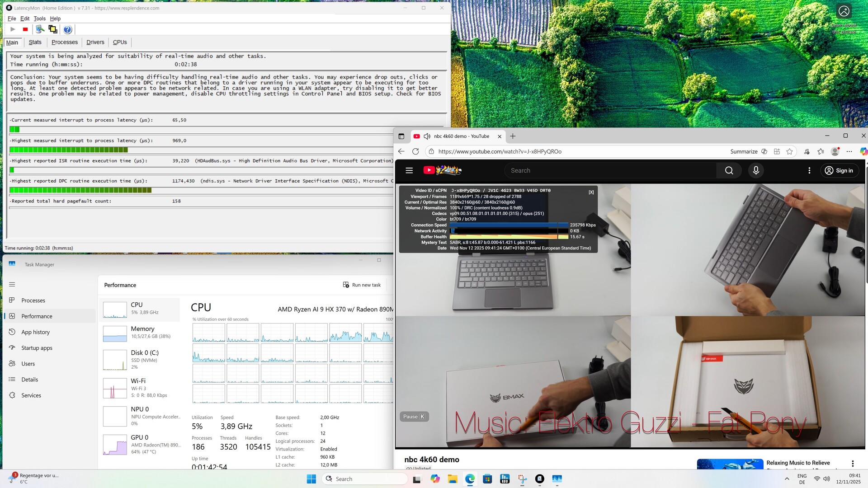Toggle Task Manager hamburger navigation menu
868x488 pixels.
[12, 284]
